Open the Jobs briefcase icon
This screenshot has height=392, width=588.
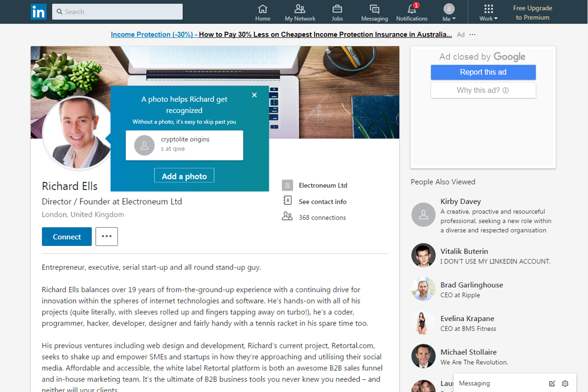coord(337,9)
